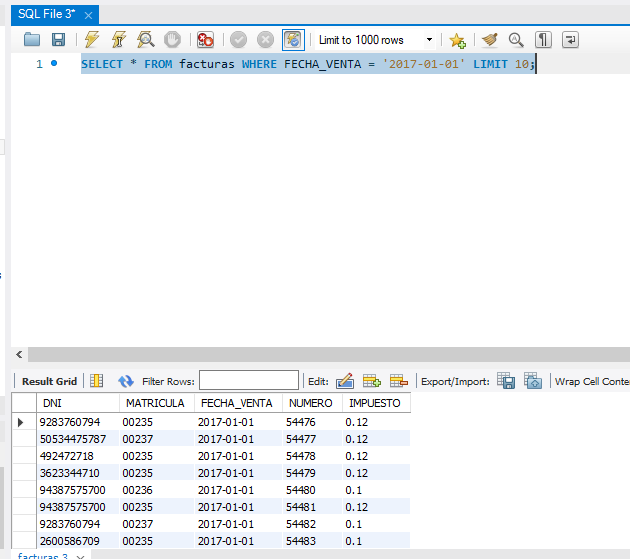Screen dimensions: 630x559
Task: Save the SQL script with floppy icon
Action: click(x=58, y=40)
